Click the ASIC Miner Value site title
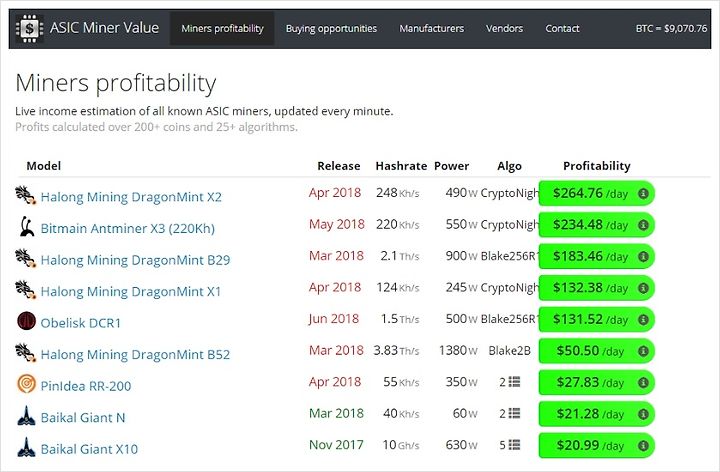This screenshot has height=472, width=720. [x=104, y=28]
